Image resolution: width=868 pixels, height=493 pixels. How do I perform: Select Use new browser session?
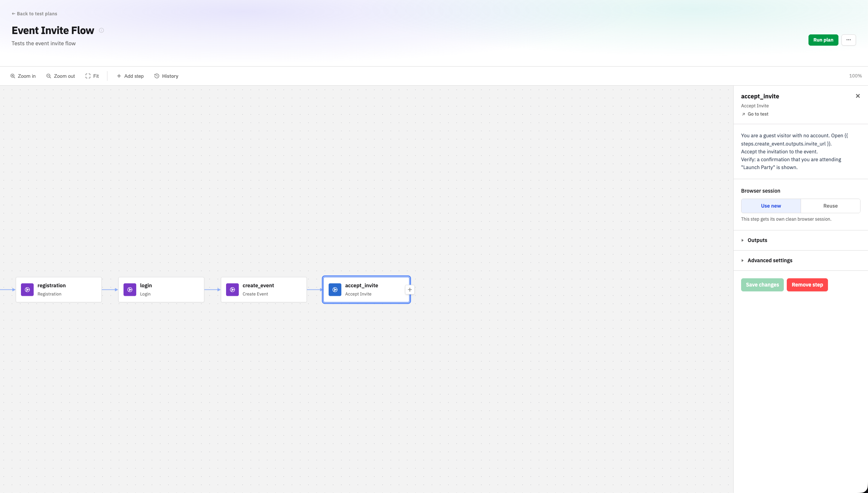coord(771,206)
